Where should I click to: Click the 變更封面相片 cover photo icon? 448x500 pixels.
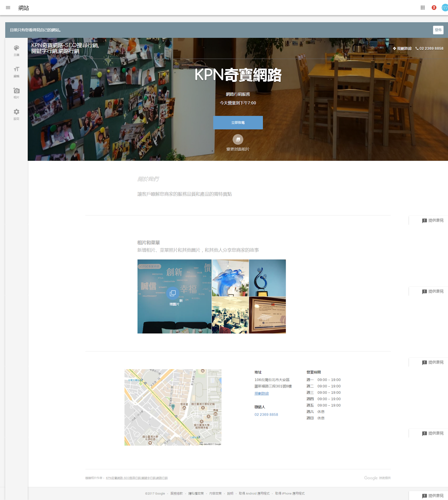[x=238, y=139]
